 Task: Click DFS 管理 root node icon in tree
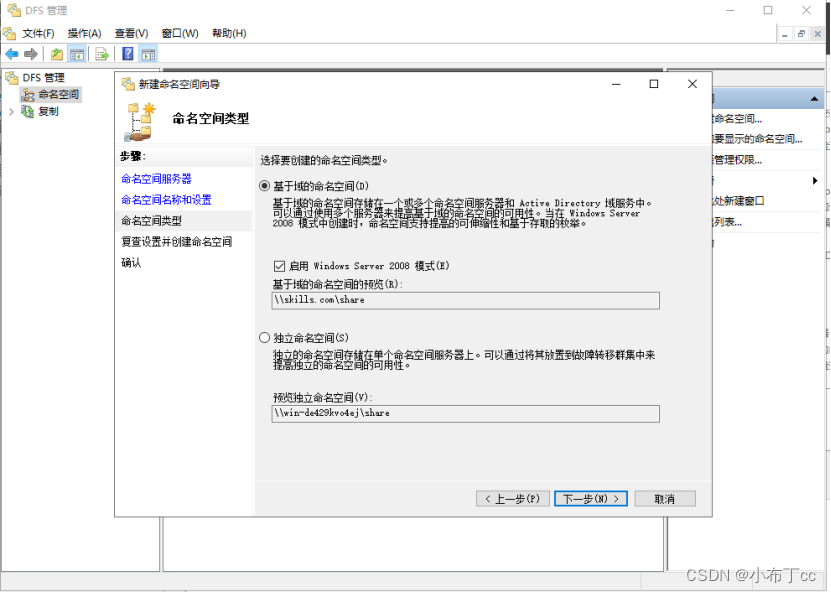[x=12, y=78]
